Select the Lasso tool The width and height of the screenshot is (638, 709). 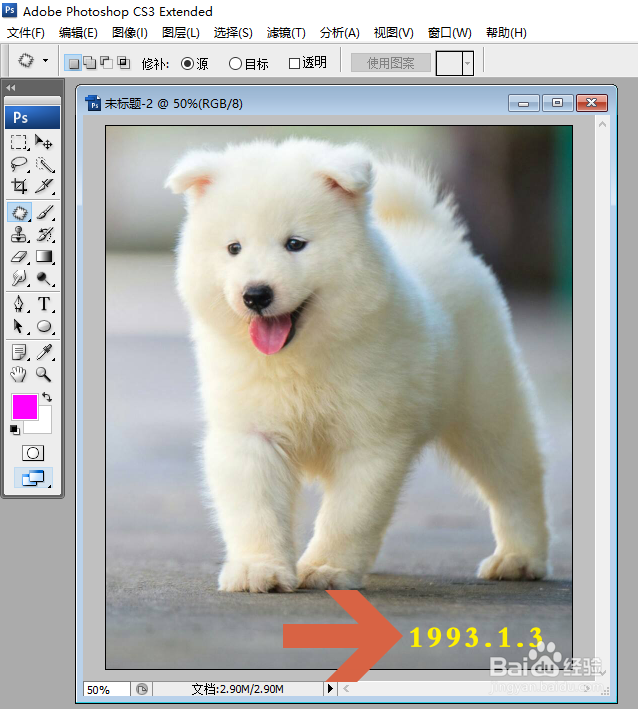tap(19, 164)
